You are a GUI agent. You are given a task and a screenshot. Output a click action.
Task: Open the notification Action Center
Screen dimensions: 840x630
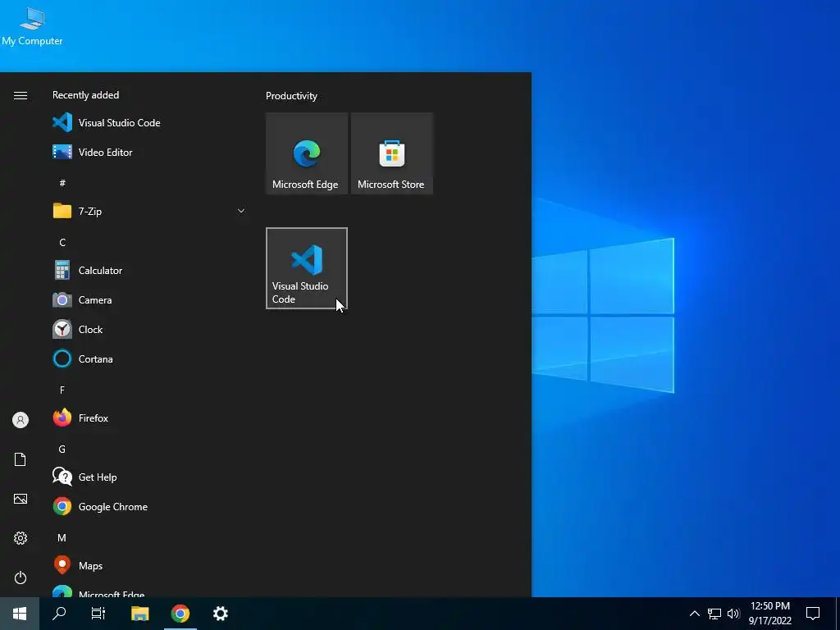(813, 614)
